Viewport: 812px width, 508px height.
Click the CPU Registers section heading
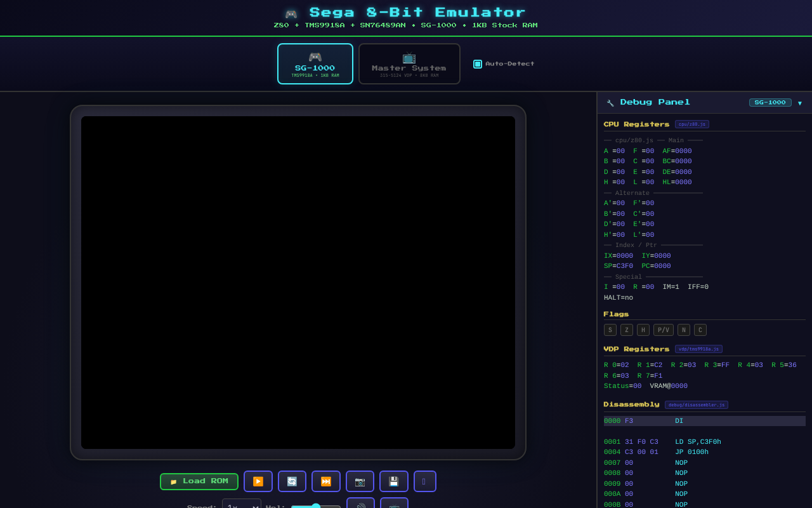point(636,124)
